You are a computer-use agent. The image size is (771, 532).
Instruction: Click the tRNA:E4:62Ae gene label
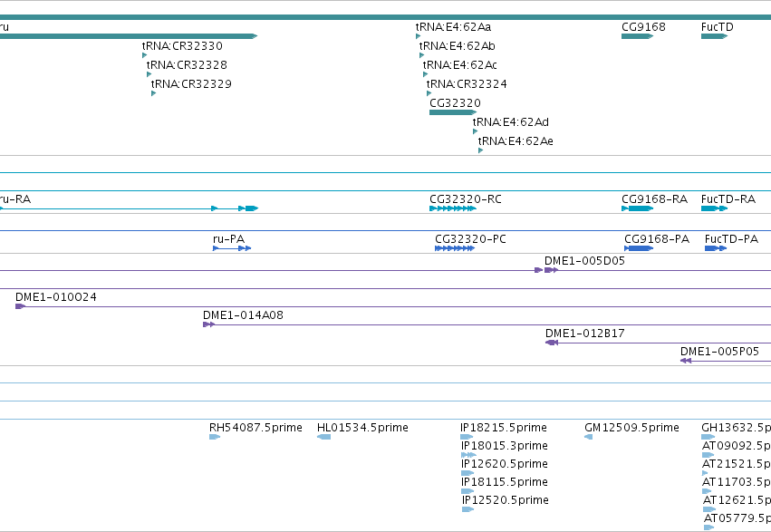(x=516, y=141)
